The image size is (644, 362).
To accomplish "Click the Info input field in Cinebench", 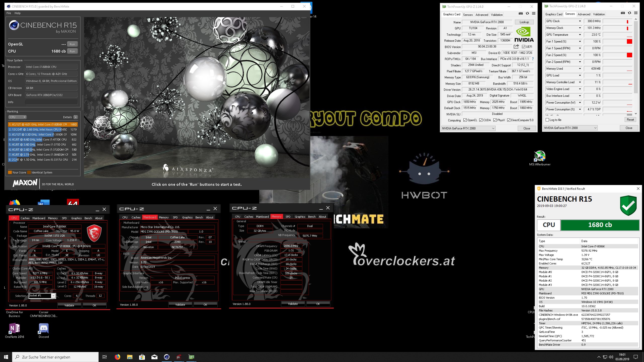I will (51, 102).
